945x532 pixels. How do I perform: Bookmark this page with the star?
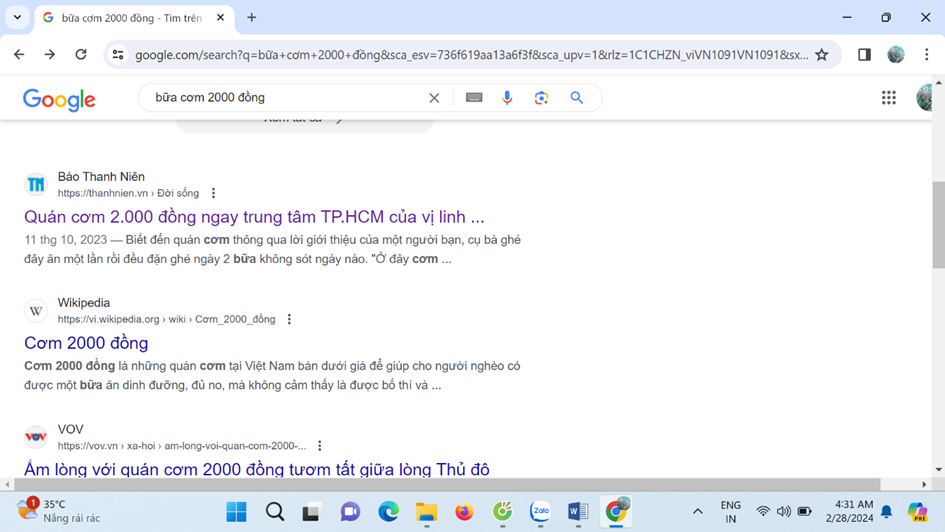pos(822,55)
